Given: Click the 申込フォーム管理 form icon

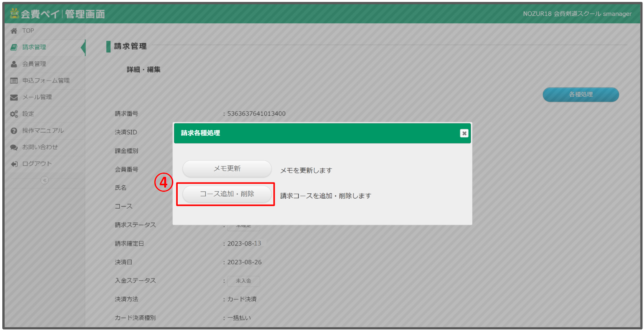Looking at the screenshot, I should pos(14,81).
